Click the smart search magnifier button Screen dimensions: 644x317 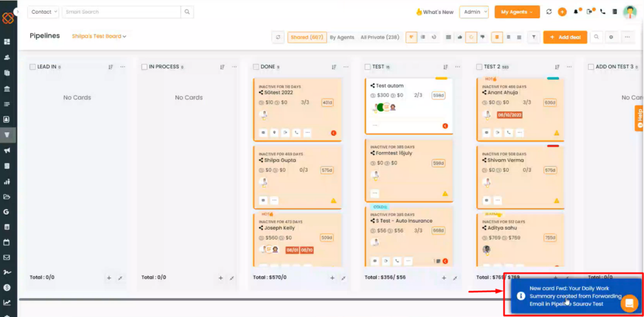click(187, 12)
